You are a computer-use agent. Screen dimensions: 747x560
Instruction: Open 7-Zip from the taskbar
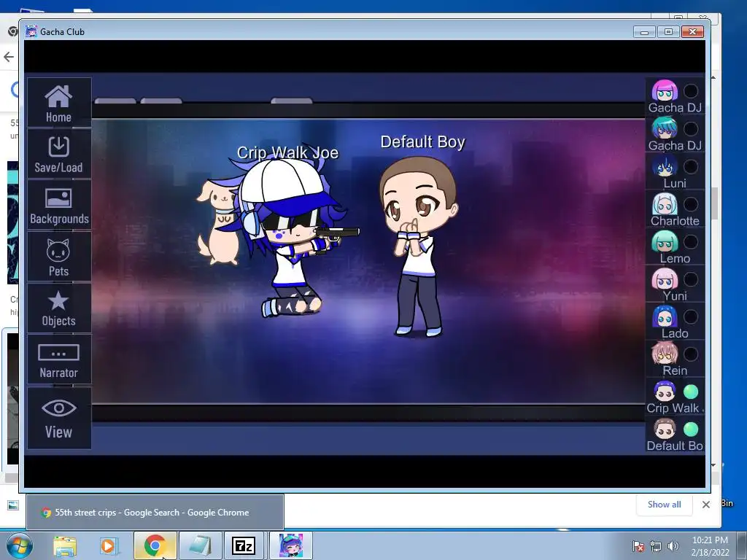point(244,545)
